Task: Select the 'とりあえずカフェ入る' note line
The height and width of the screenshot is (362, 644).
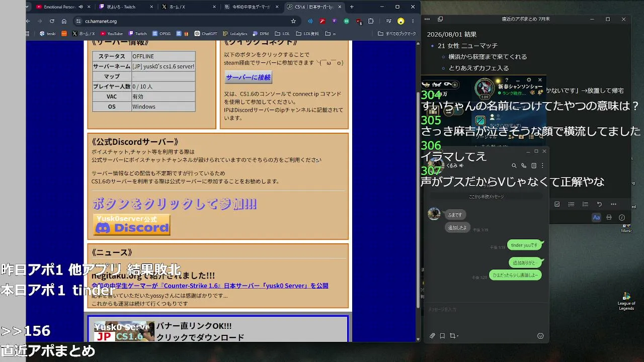Action: point(479,68)
